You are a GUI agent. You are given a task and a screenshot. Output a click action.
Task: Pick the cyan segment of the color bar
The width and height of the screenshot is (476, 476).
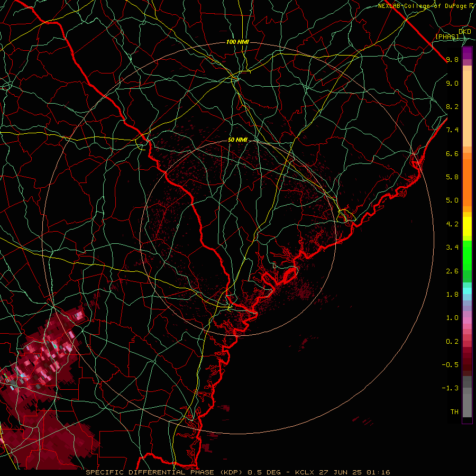pyautogui.click(x=467, y=291)
